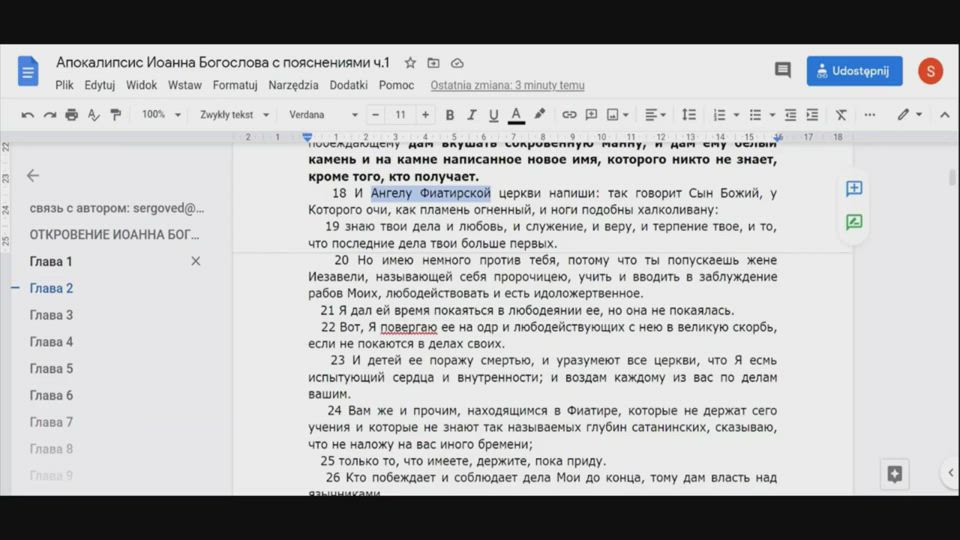
Task: Jump to Глава 5 in outline
Action: [x=51, y=369]
